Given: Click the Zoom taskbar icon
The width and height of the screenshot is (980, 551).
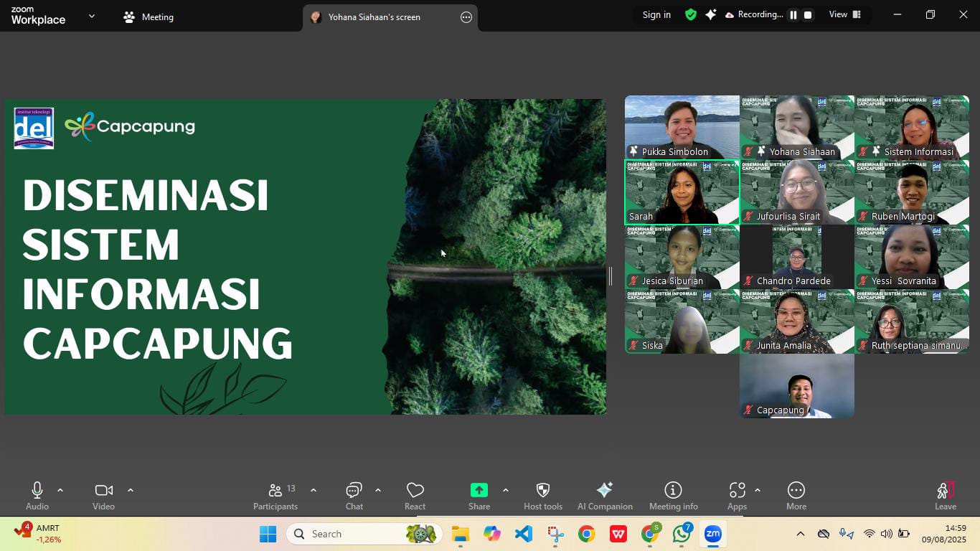Looking at the screenshot, I should pos(713,534).
